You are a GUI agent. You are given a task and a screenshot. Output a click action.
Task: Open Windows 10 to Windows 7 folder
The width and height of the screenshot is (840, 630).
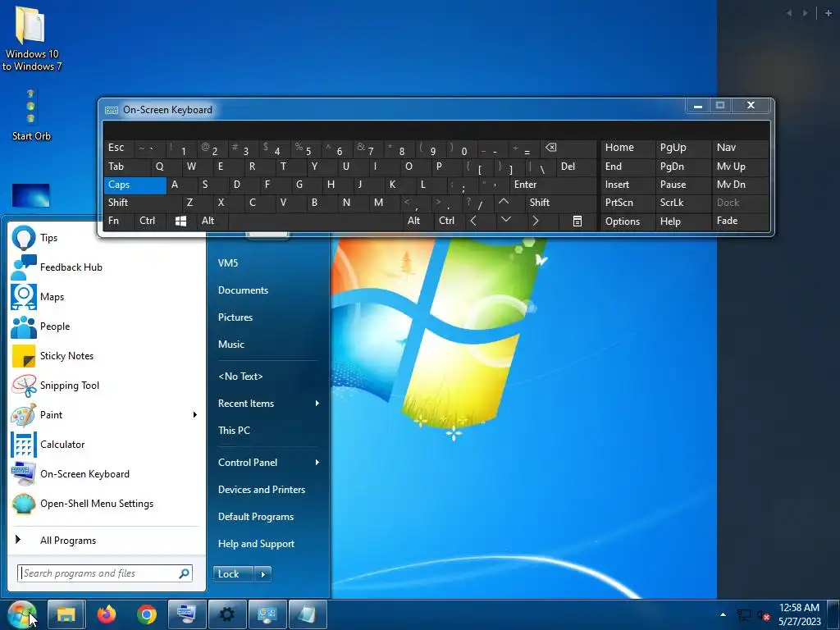pos(32,38)
